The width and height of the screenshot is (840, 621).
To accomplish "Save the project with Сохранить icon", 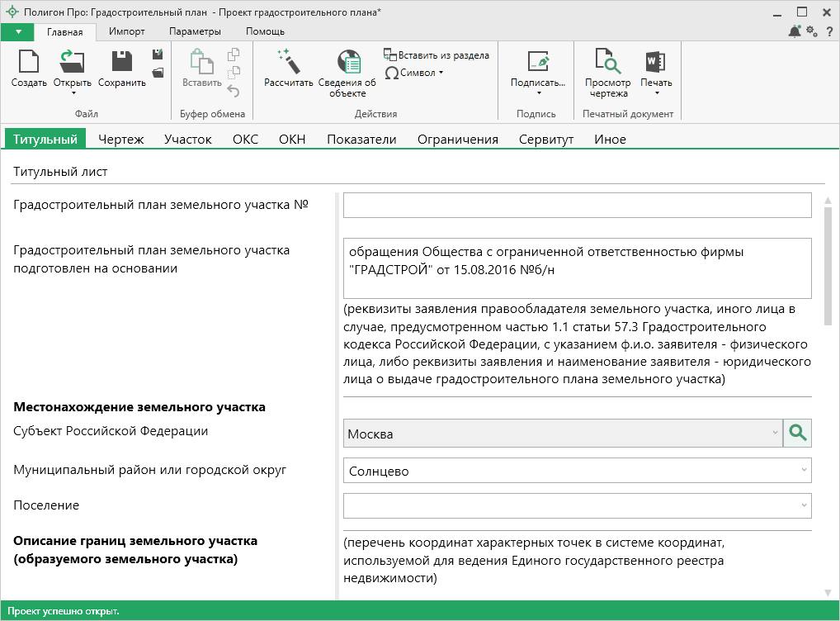I will (x=121, y=63).
